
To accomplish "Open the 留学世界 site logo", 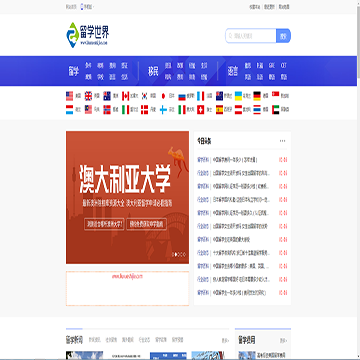I will 87,35.
